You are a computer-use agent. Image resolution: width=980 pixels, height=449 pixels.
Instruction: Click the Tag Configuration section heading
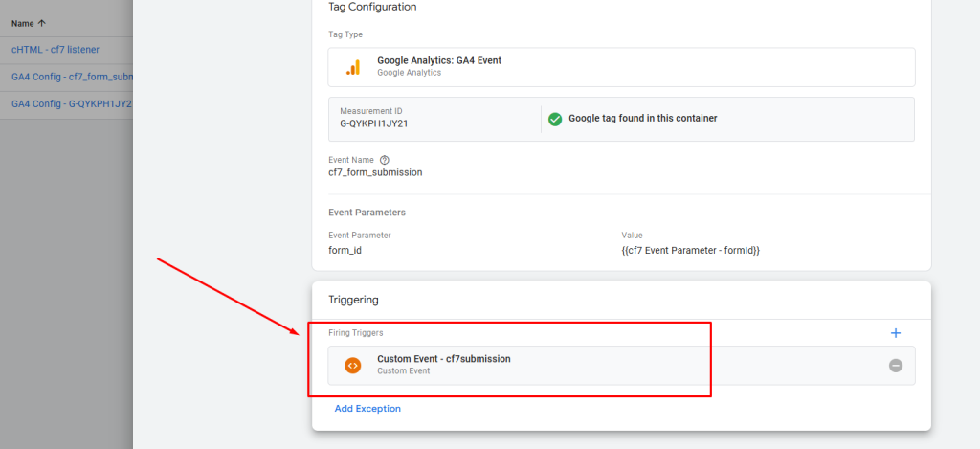click(372, 7)
